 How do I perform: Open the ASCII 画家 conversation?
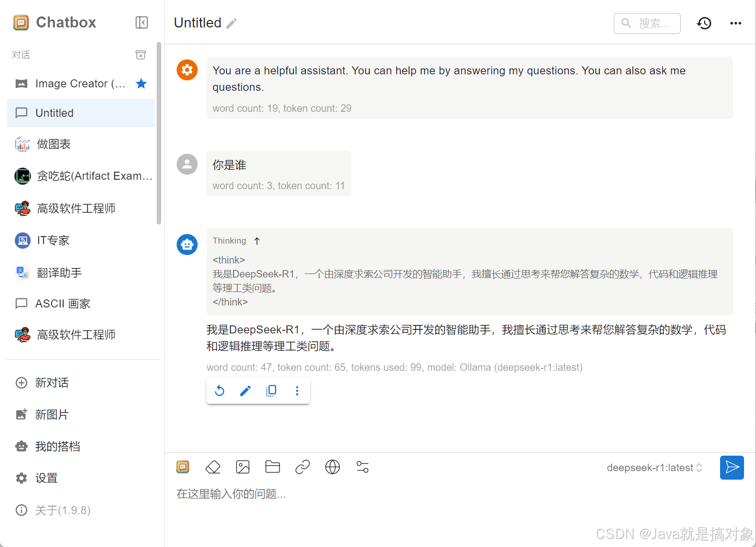tap(81, 303)
